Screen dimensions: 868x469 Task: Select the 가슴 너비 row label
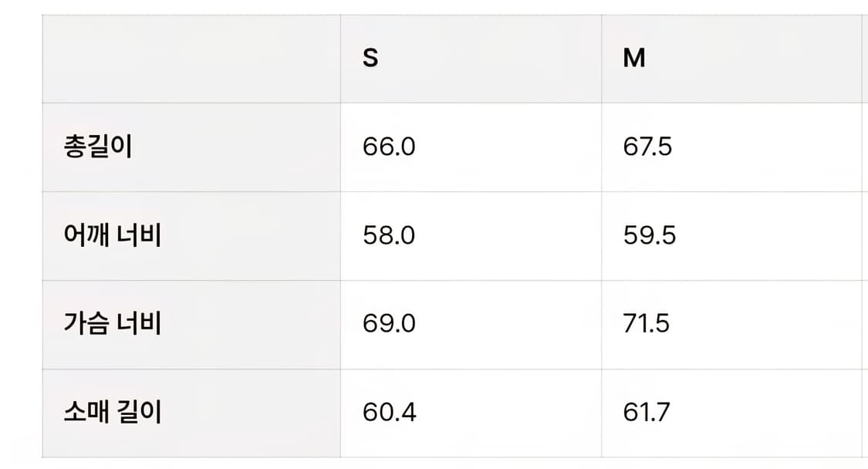point(113,323)
